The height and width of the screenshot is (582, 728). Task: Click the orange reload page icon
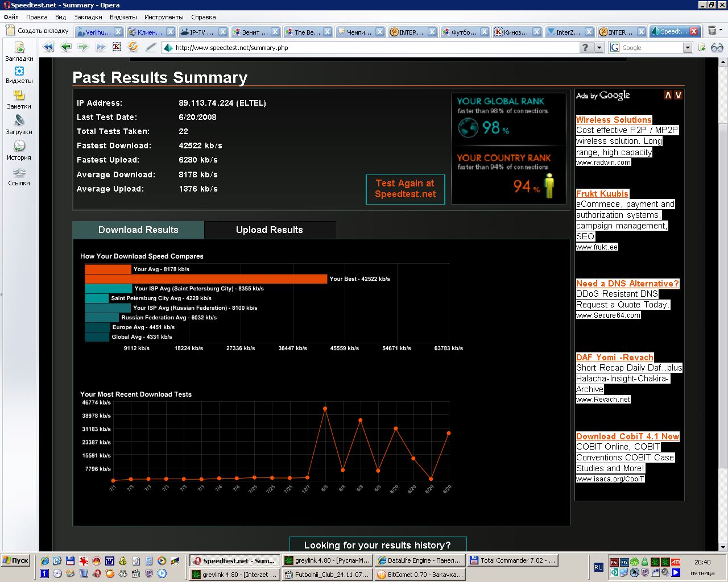(x=133, y=47)
